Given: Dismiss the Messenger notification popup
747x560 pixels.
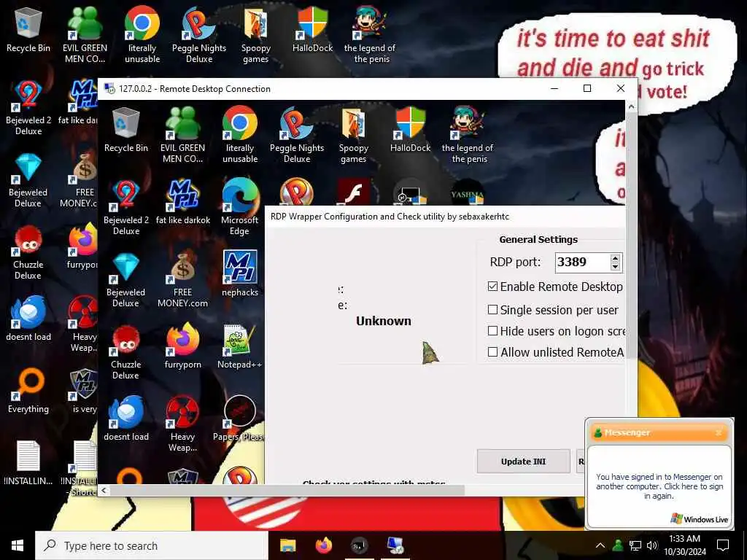Looking at the screenshot, I should (718, 433).
